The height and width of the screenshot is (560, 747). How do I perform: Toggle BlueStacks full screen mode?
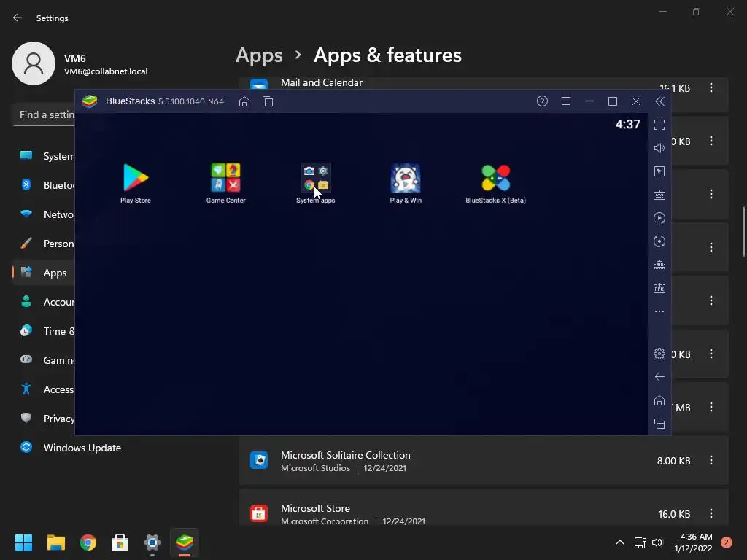coord(659,125)
